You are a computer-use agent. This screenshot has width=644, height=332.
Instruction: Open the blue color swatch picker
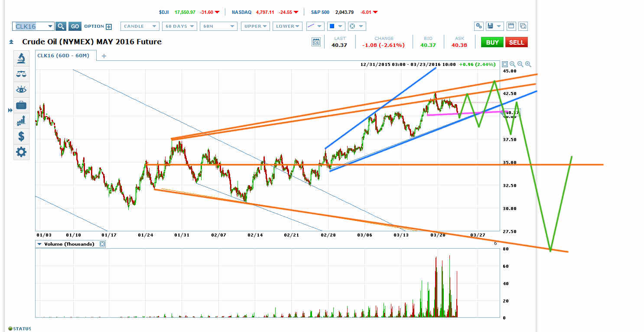pyautogui.click(x=335, y=26)
